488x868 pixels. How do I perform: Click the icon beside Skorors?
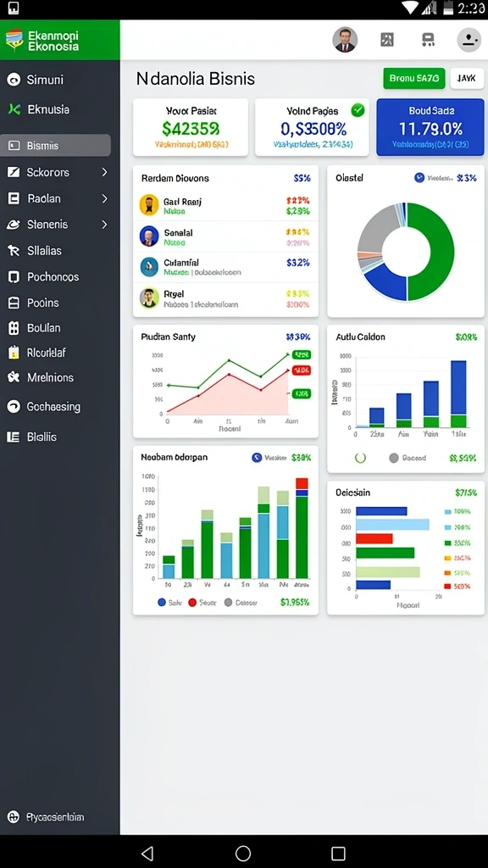pyautogui.click(x=14, y=172)
